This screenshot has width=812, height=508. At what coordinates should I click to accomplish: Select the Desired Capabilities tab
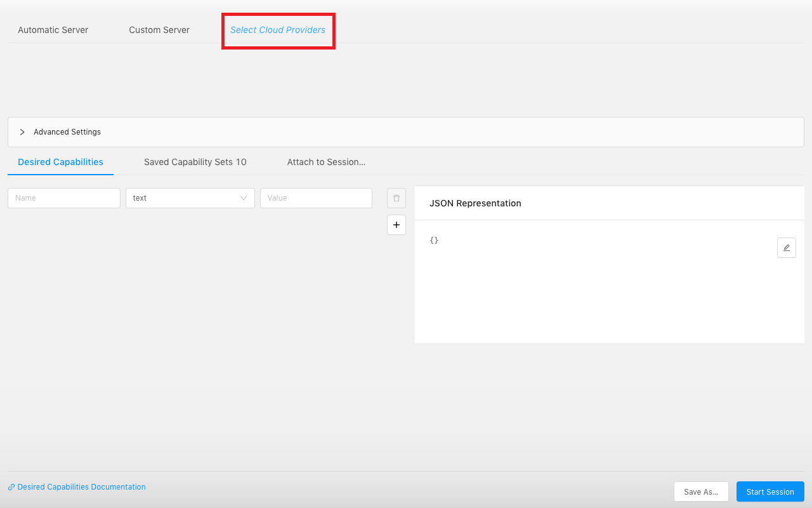[60, 162]
